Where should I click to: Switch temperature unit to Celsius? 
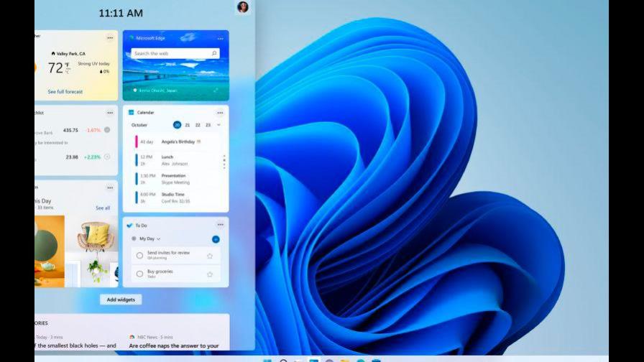pos(68,72)
